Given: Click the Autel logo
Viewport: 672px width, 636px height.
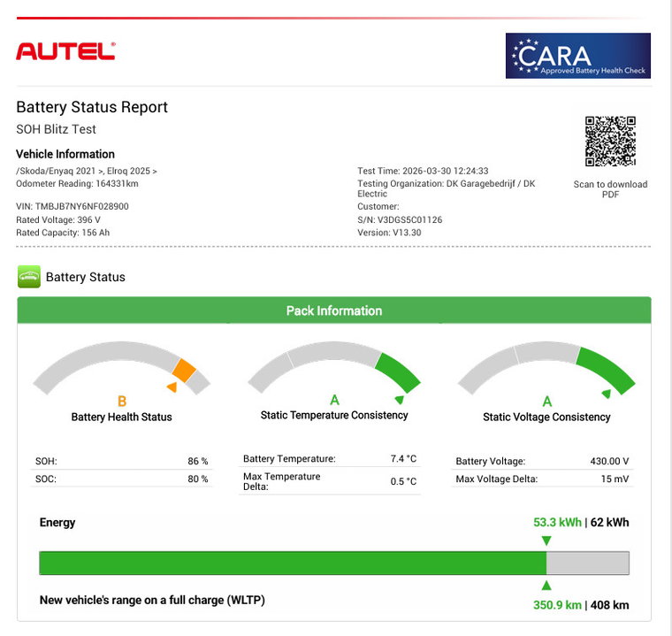Looking at the screenshot, I should click(x=65, y=51).
